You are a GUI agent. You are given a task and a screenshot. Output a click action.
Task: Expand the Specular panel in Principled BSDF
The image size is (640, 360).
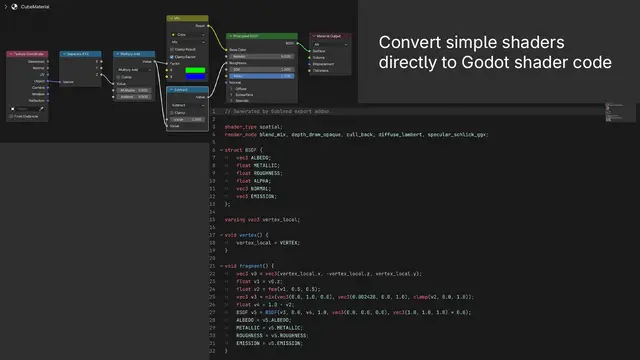[232, 100]
